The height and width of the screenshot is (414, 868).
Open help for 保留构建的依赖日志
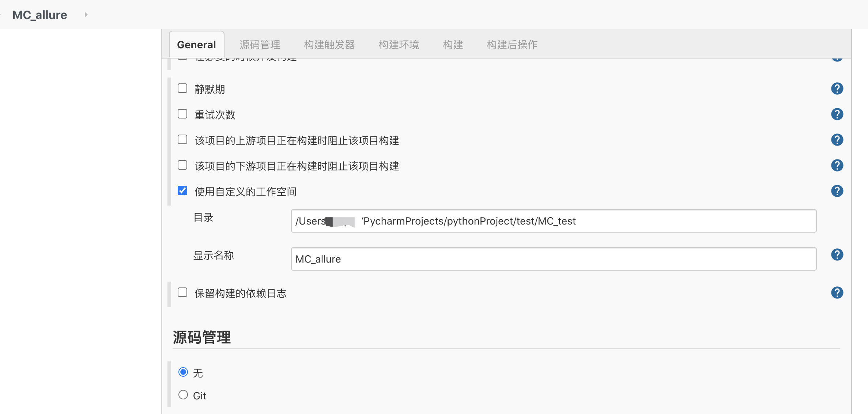(x=837, y=293)
